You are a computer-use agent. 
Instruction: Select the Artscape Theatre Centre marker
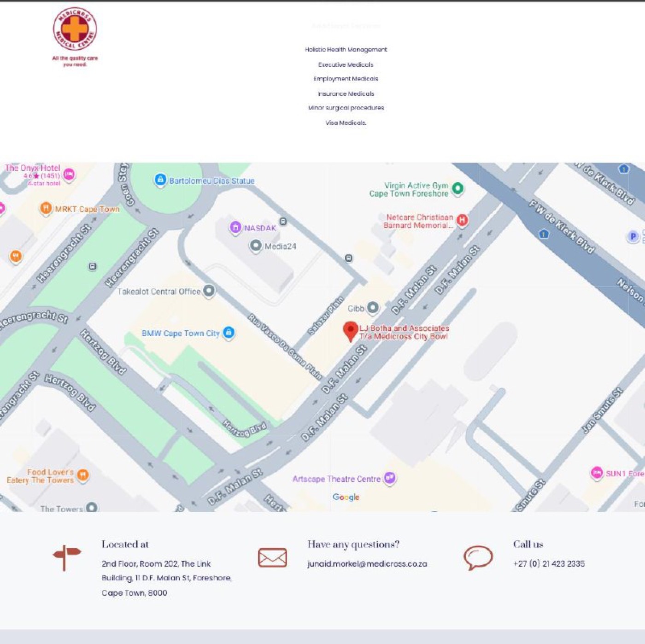click(389, 478)
